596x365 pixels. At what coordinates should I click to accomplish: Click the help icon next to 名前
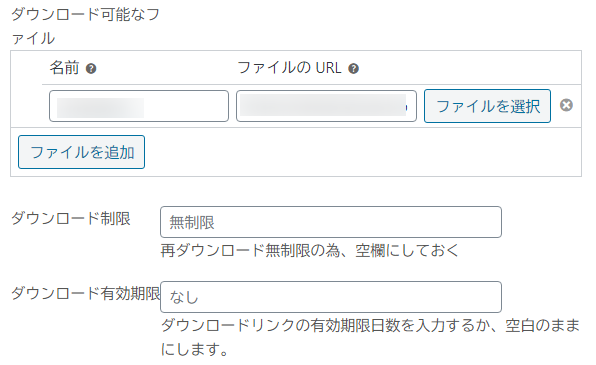pos(91,69)
